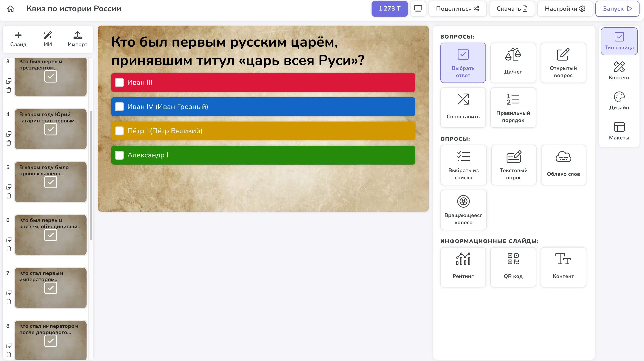The image size is (644, 361).
Task: Delete slide 6 with the trash icon
Action: click(9, 249)
